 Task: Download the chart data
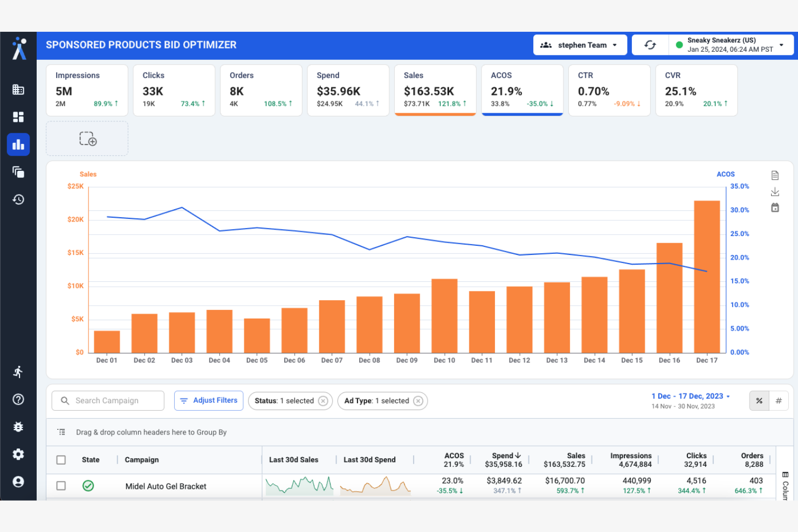[x=775, y=191]
